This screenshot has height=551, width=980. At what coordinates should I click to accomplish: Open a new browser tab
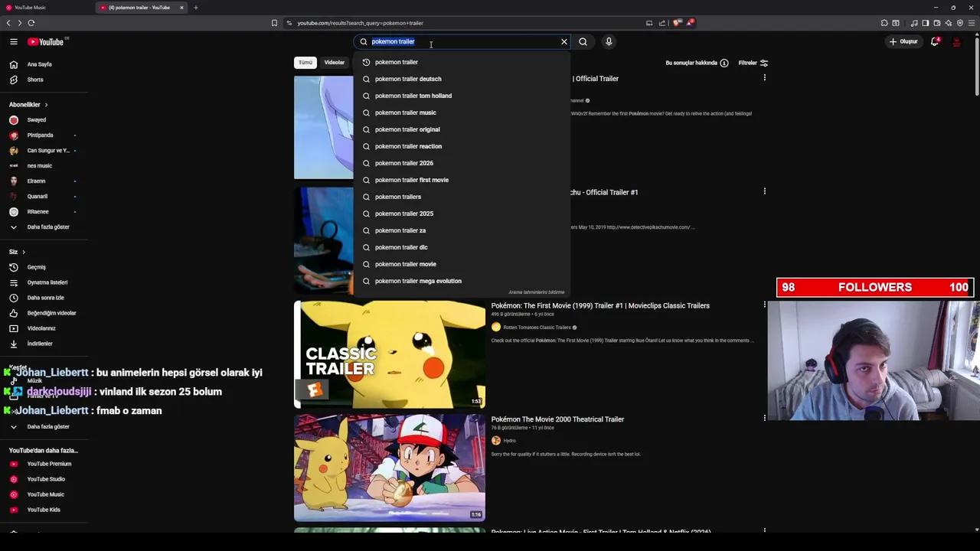[195, 8]
